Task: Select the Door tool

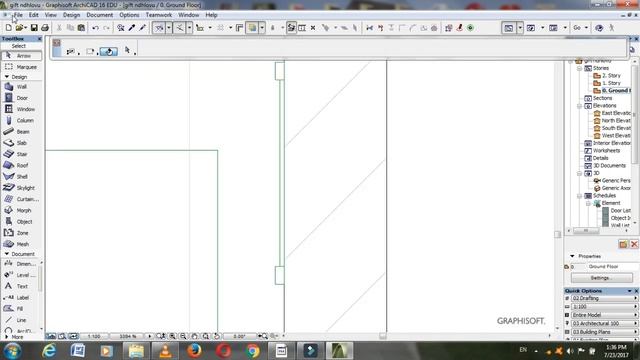Action: (x=21, y=98)
